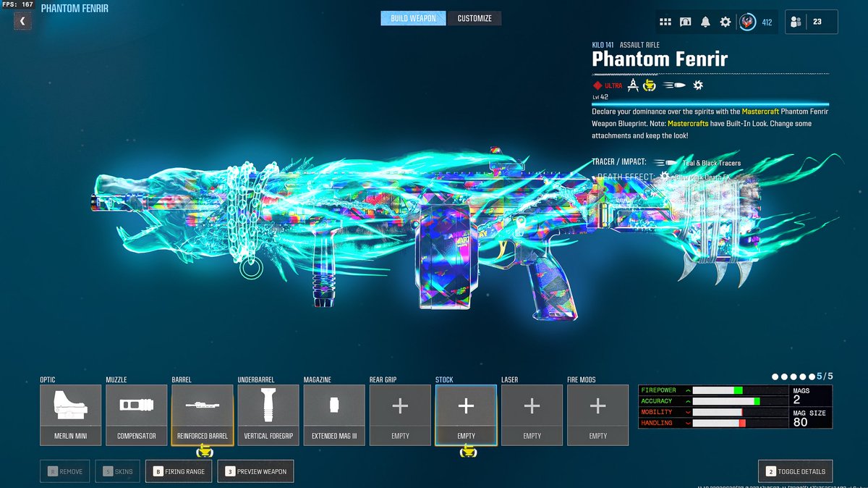Switch to the Customize tab

(475, 18)
